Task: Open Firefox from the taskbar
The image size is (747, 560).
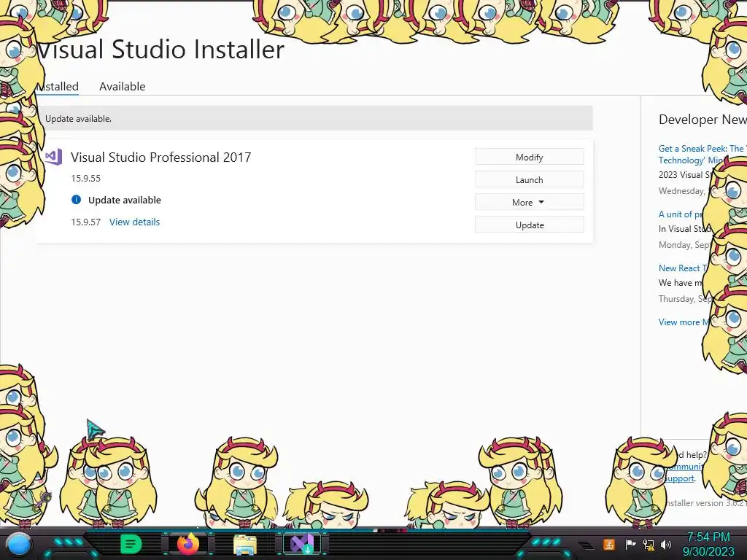Action: 188,544
